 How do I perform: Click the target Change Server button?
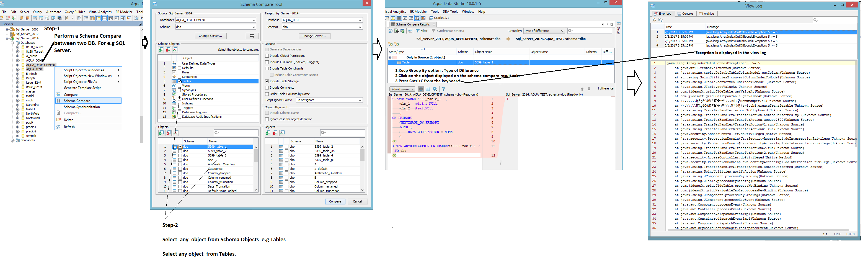coord(314,36)
